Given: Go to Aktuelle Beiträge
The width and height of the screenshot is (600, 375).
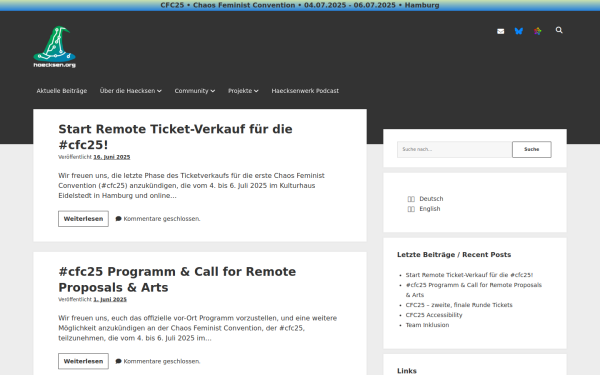Looking at the screenshot, I should pyautogui.click(x=62, y=91).
